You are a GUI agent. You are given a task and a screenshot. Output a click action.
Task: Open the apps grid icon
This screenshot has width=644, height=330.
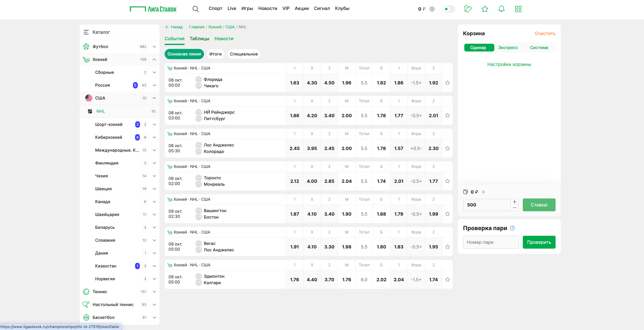(x=518, y=9)
